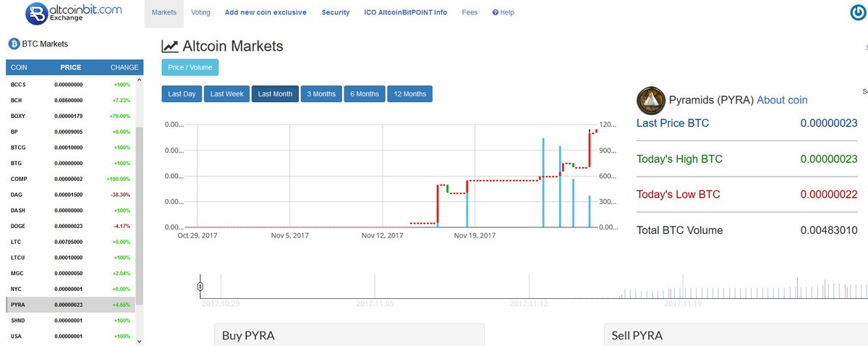The height and width of the screenshot is (346, 868).
Task: Click the Nov 19, 2017 chart axis label
Action: click(475, 235)
